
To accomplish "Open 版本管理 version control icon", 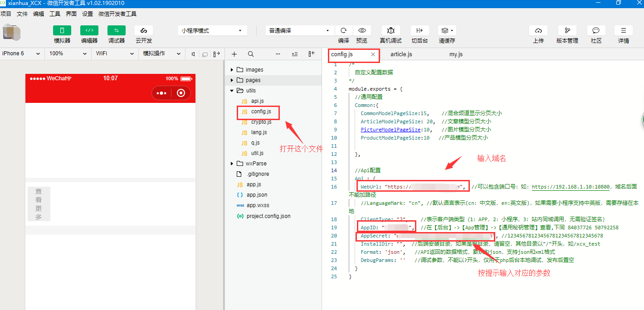I will (567, 30).
